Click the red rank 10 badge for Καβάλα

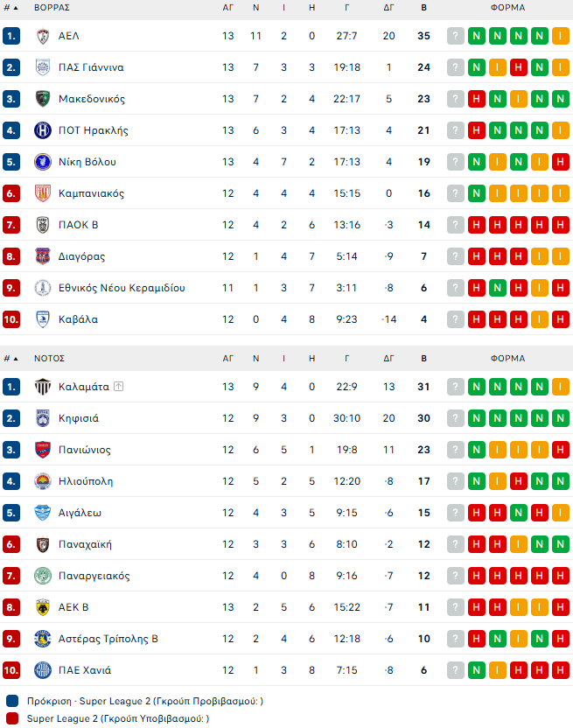[x=10, y=319]
